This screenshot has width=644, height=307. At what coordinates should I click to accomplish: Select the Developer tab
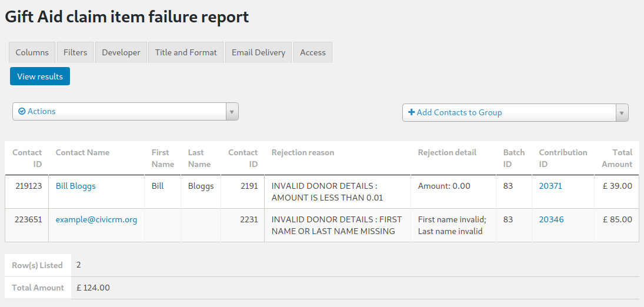coord(121,52)
